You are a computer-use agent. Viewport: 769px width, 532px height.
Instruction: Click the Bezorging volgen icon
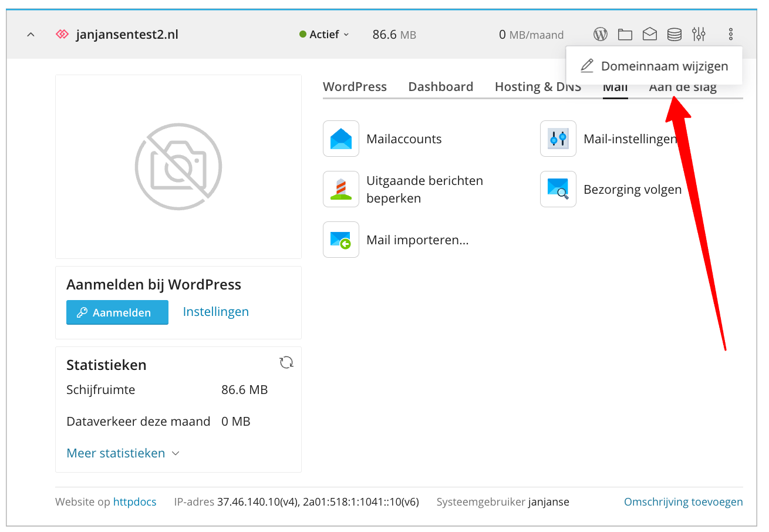pos(558,190)
